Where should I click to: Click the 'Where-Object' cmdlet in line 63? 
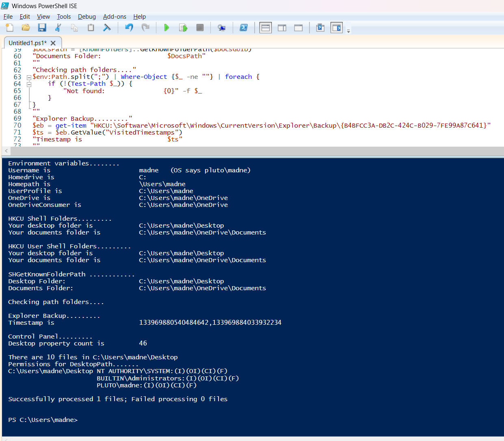click(144, 77)
